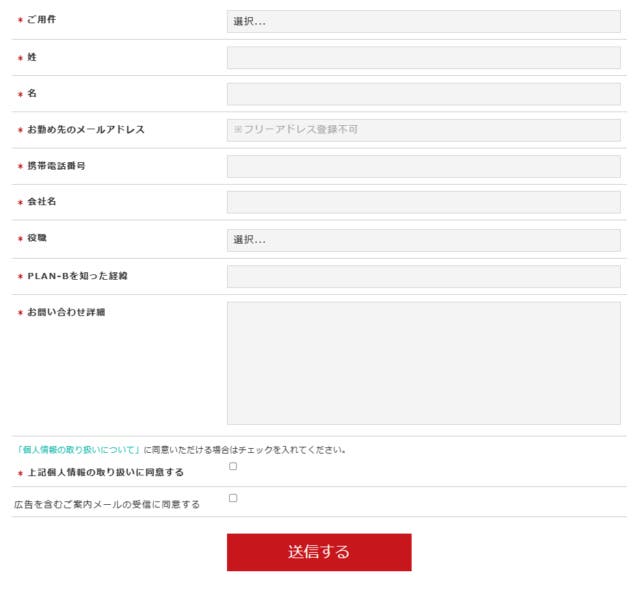
Task: Click inside the お問い合わせ詳細 text area
Action: 423,363
